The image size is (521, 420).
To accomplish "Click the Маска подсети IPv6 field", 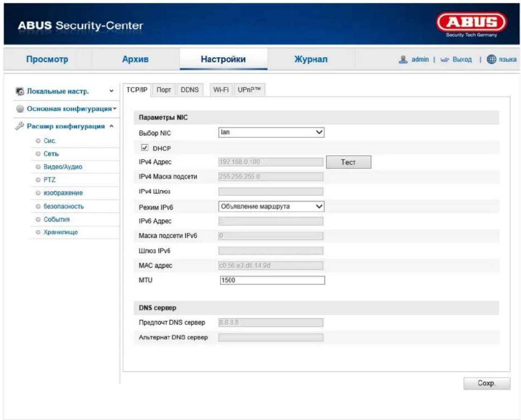I will (x=271, y=236).
